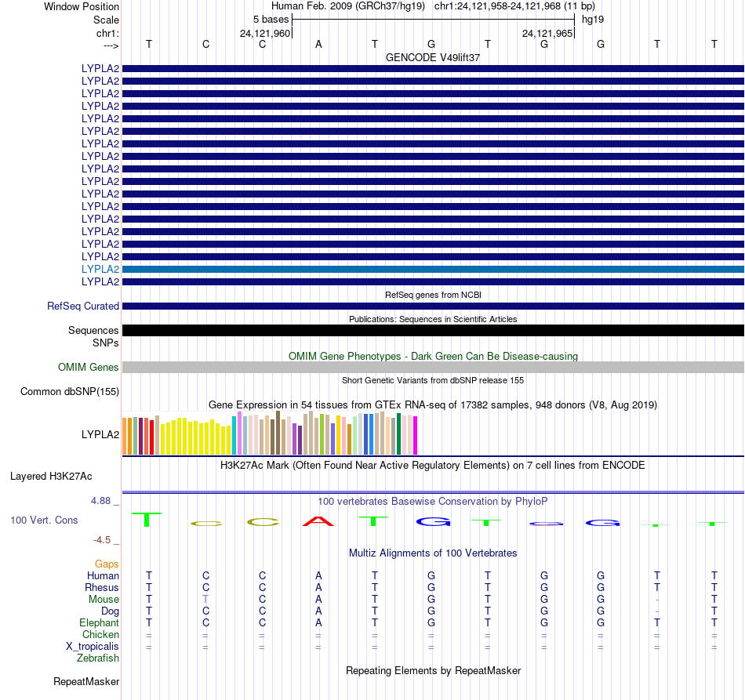Open the H3K27Ac Mark ENCODE track title
The image size is (745, 700).
pyautogui.click(x=432, y=466)
